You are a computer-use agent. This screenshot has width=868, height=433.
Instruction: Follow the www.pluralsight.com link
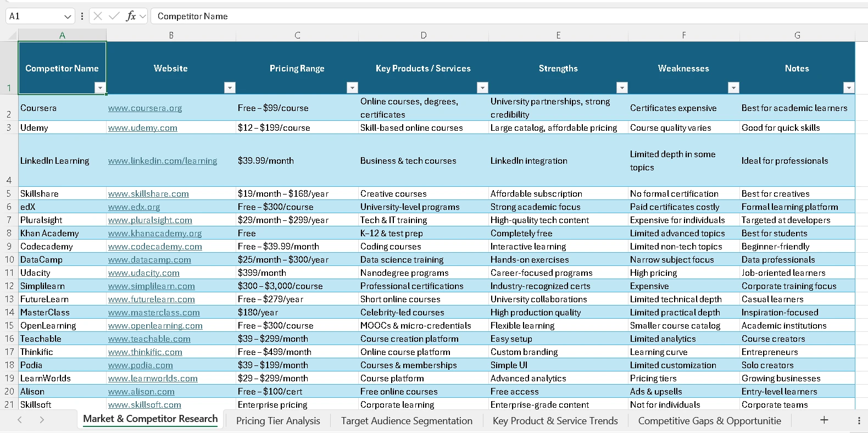point(150,220)
